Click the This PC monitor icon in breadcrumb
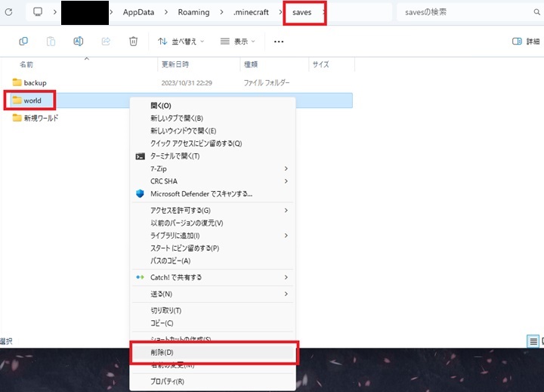The height and width of the screenshot is (392, 544). pyautogui.click(x=38, y=12)
